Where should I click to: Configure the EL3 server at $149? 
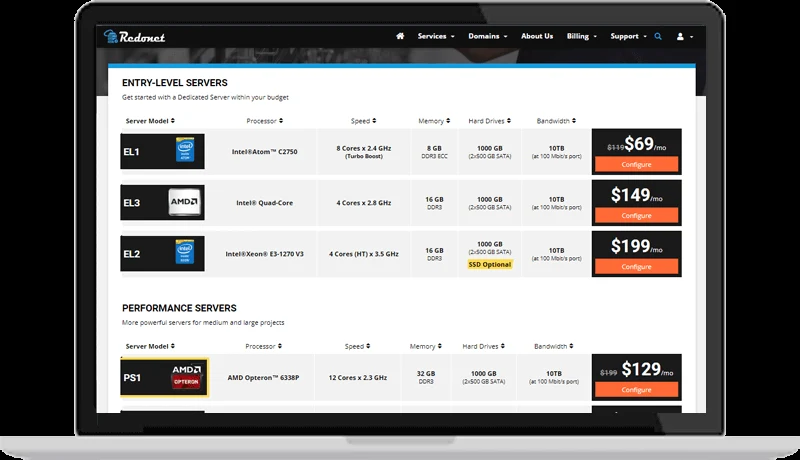pyautogui.click(x=636, y=216)
